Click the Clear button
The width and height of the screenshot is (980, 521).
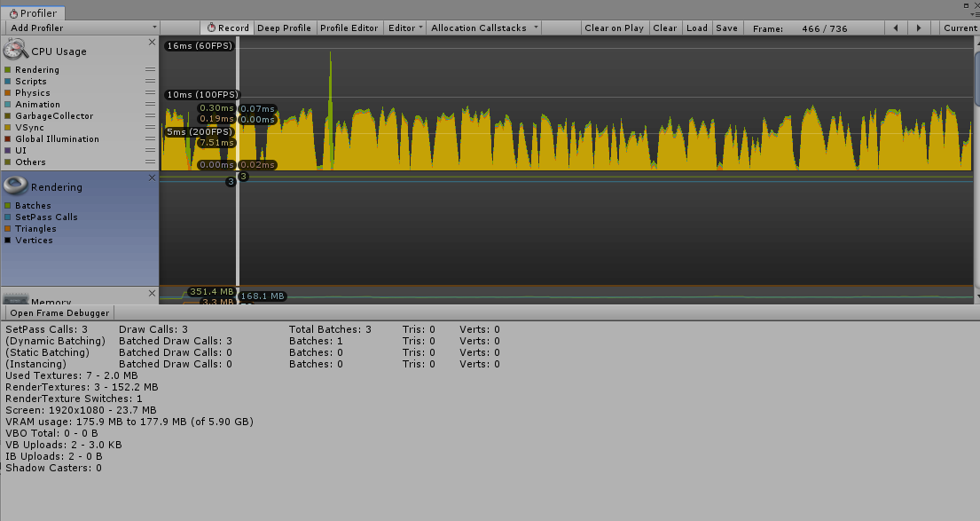pyautogui.click(x=665, y=28)
